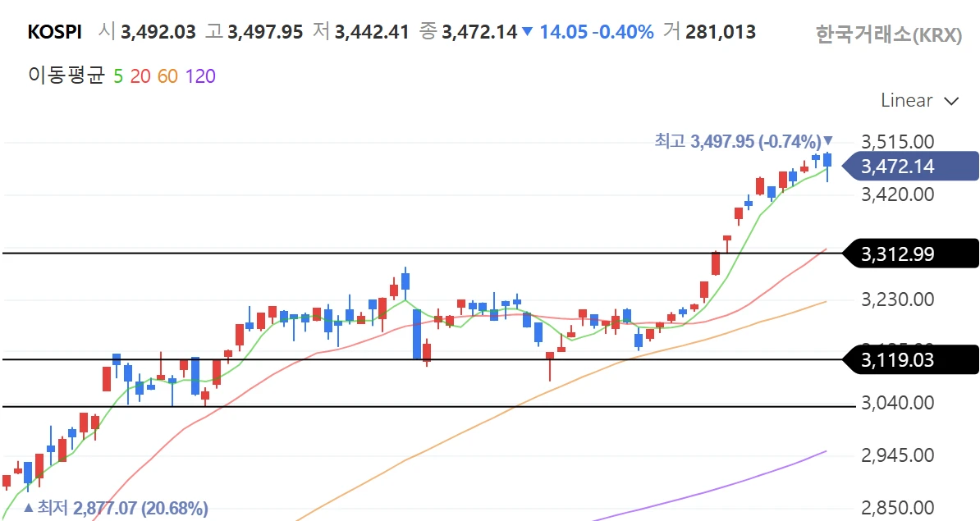This screenshot has height=521, width=980.
Task: Click the KOSPI index name
Action: point(54,32)
